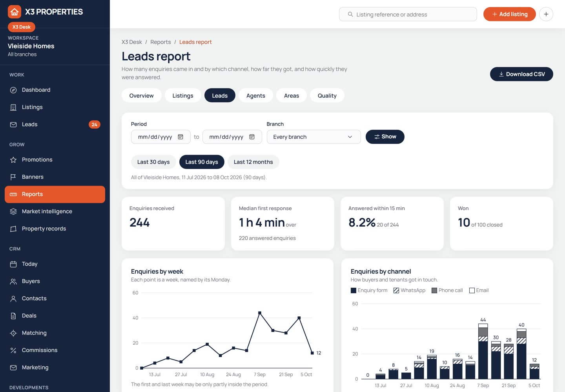Toggle Phone call series in legend
This screenshot has width=565, height=392.
[x=447, y=290]
